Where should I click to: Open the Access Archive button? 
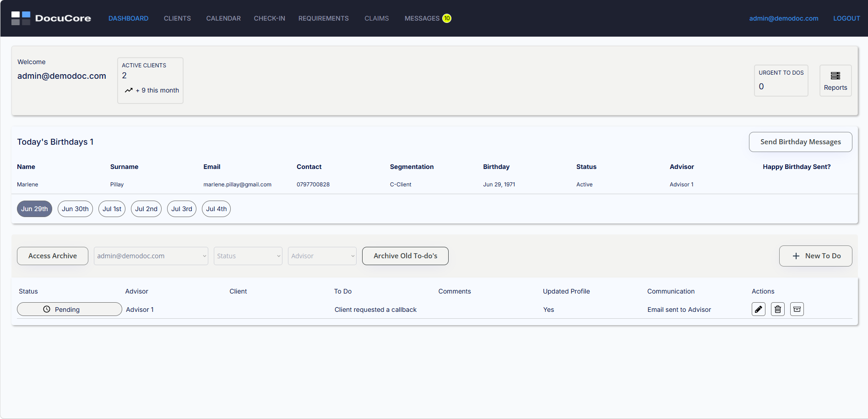coord(53,256)
